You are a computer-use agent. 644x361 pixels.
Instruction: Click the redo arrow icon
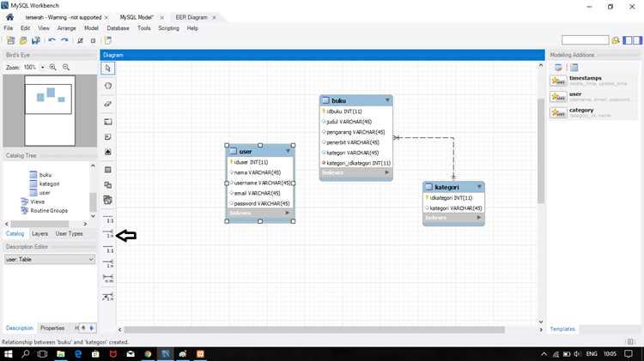coord(64,40)
